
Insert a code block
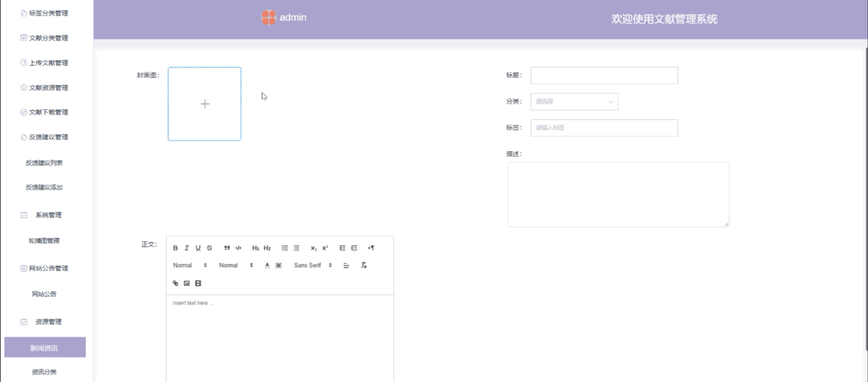238,248
